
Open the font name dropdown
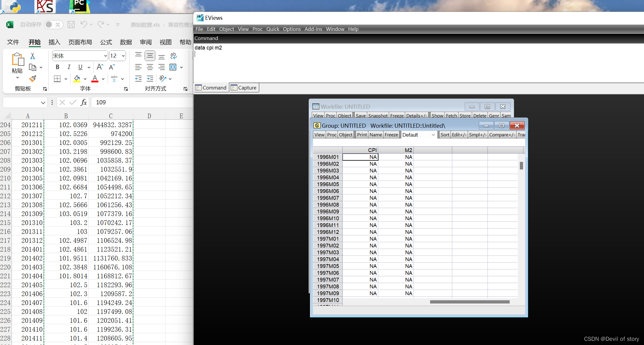click(x=105, y=56)
